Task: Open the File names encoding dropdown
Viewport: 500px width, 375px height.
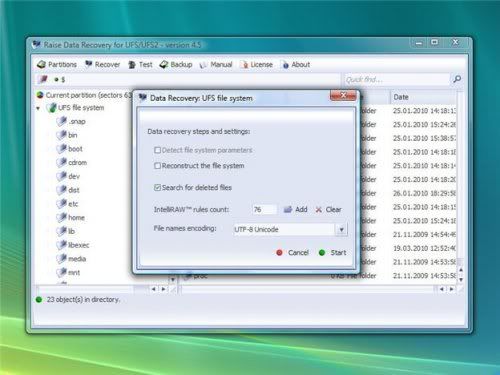Action: pyautogui.click(x=341, y=229)
